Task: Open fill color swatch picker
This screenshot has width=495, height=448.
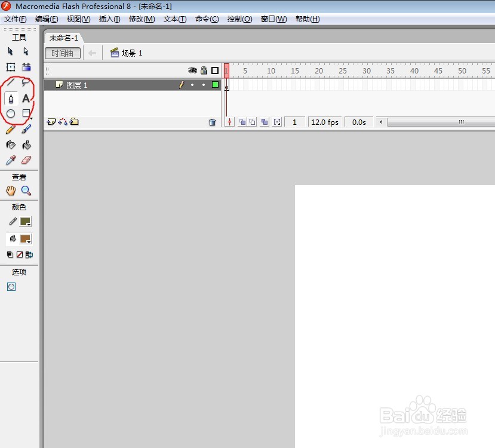Action: [25, 239]
